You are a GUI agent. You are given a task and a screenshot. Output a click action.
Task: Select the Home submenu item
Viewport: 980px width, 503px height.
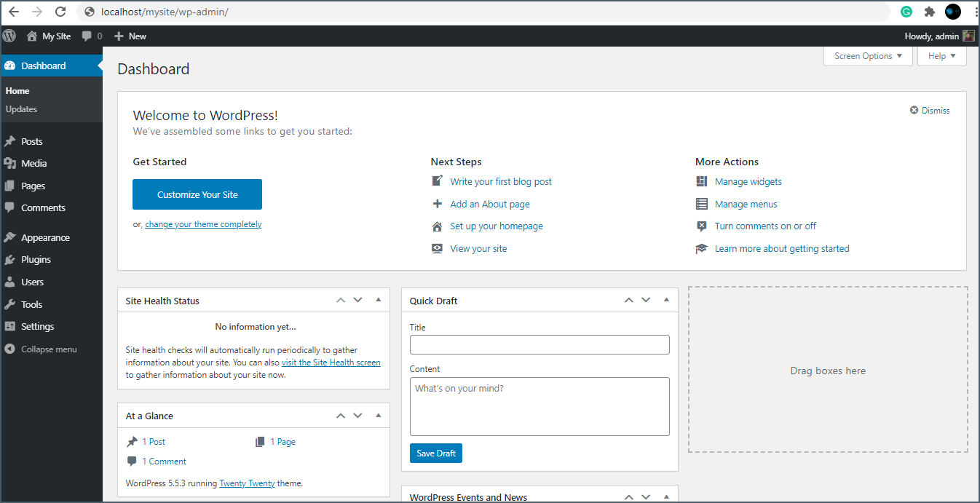point(17,91)
